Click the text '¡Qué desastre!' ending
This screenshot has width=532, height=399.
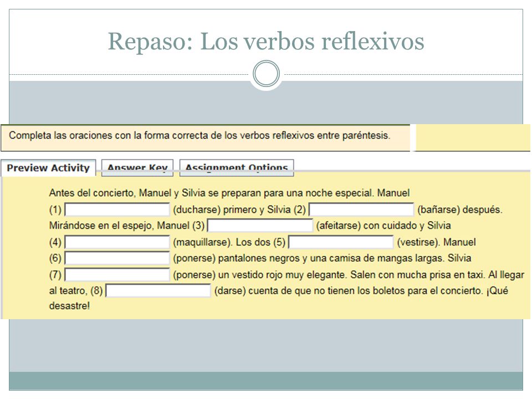point(70,306)
